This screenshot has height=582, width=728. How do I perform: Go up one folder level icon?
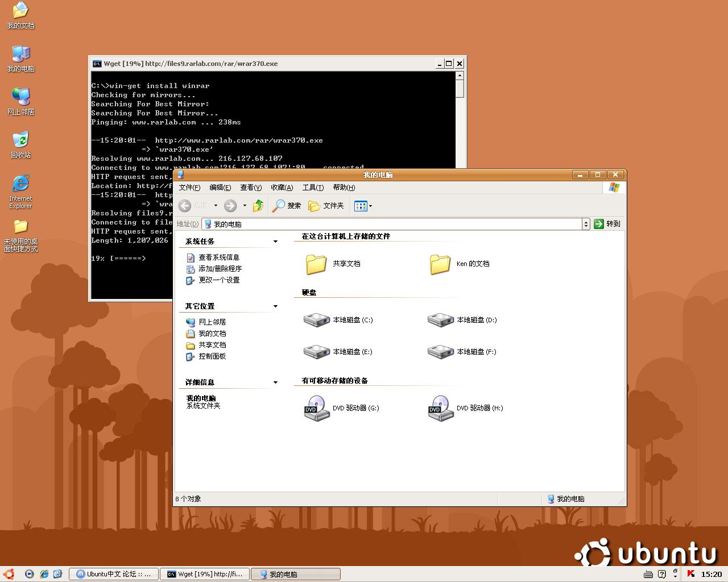click(258, 206)
